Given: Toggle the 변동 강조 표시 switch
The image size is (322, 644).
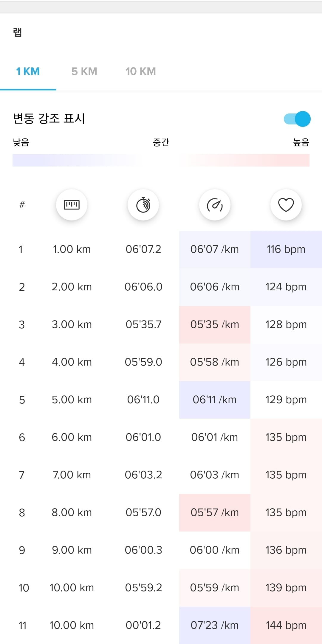Looking at the screenshot, I should pos(297,119).
